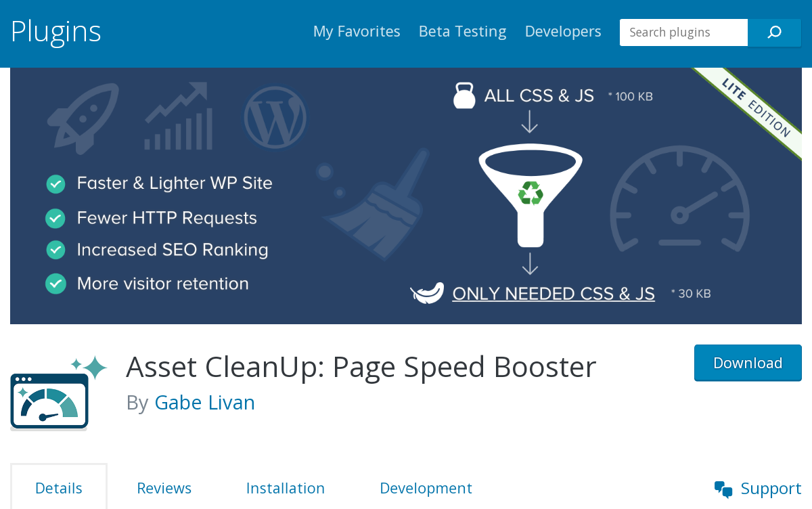Image resolution: width=812 pixels, height=509 pixels.
Task: Click the Download button
Action: pyautogui.click(x=748, y=363)
